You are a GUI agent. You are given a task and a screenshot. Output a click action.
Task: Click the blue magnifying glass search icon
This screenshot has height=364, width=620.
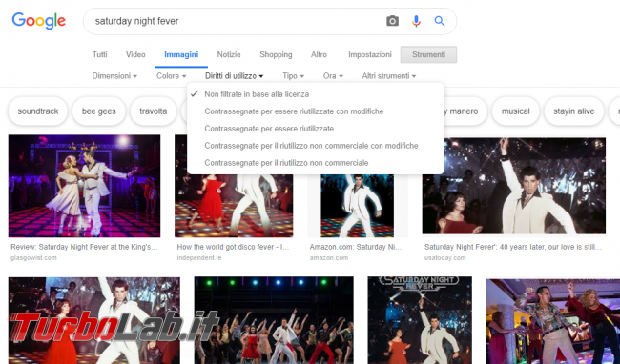(x=440, y=21)
